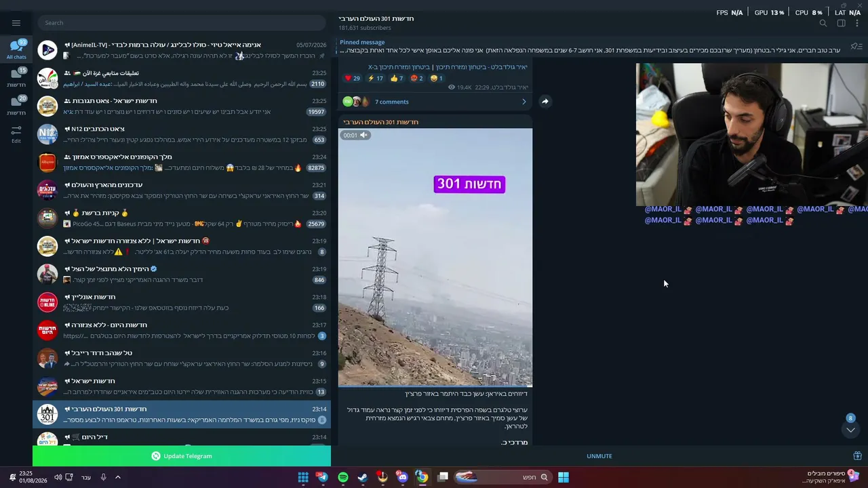The width and height of the screenshot is (868, 488).
Task: Expand comments with the chevron arrow
Action: pyautogui.click(x=524, y=102)
